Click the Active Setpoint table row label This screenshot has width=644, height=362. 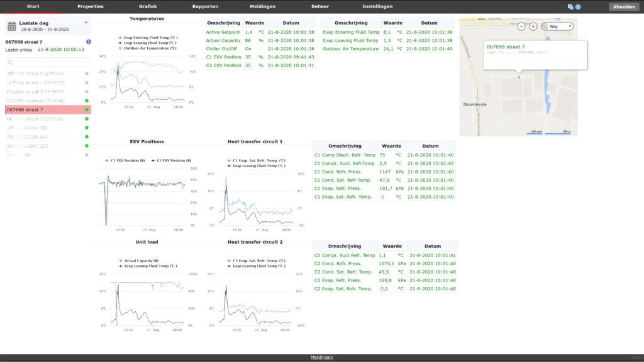pyautogui.click(x=223, y=32)
